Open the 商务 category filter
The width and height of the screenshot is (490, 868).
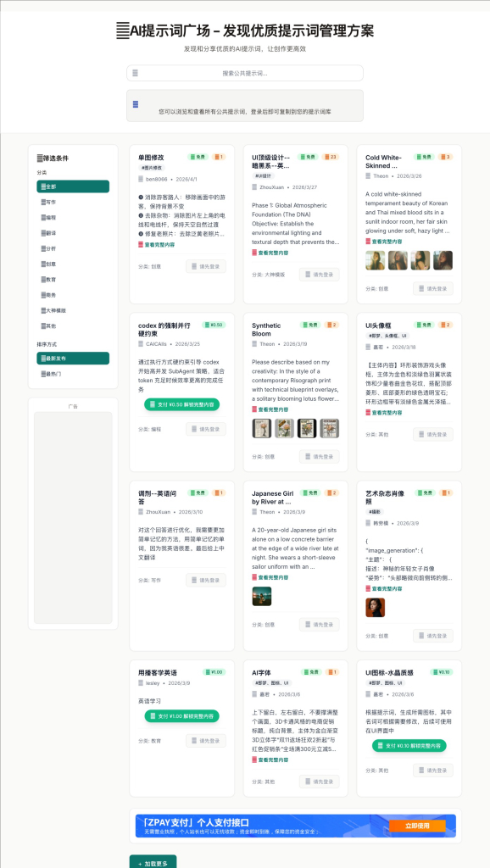click(x=73, y=295)
